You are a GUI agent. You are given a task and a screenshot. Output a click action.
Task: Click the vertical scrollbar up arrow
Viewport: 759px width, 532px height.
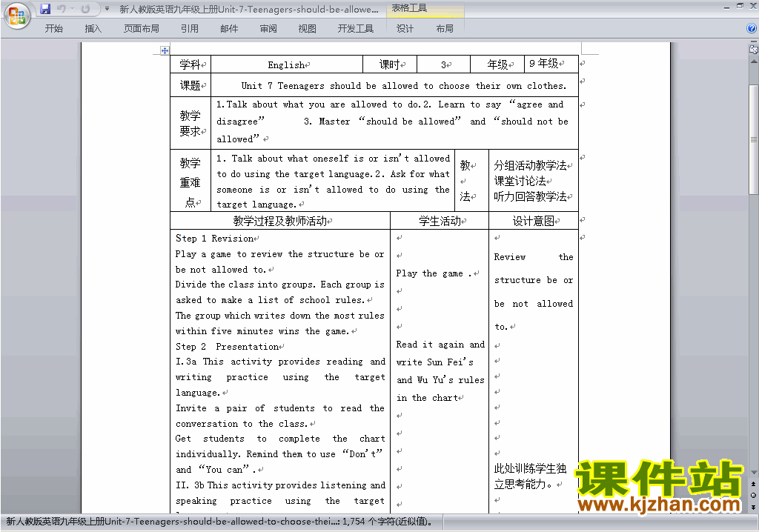point(753,62)
